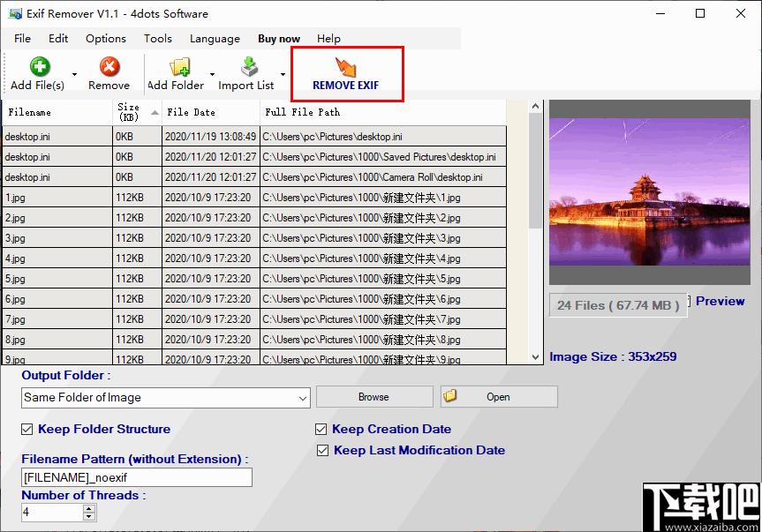762x532 pixels.
Task: Select the desktop.ini in Camera Roll path
Action: pos(254,177)
